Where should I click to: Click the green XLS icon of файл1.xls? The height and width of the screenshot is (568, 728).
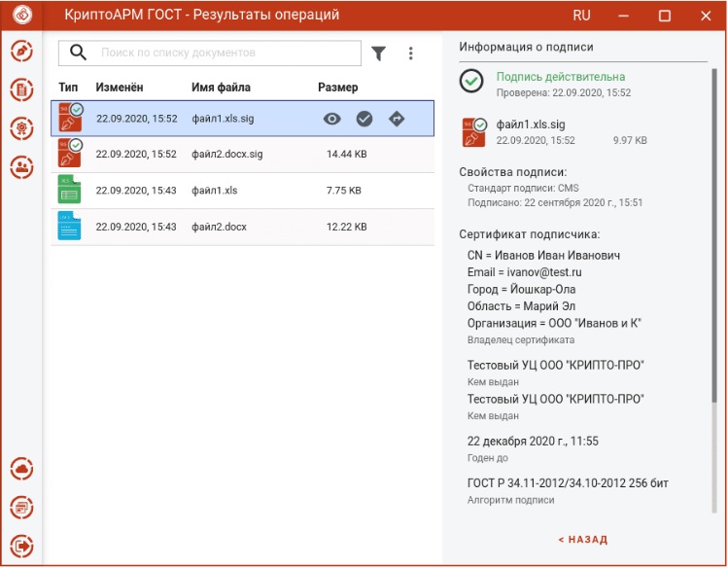click(69, 189)
